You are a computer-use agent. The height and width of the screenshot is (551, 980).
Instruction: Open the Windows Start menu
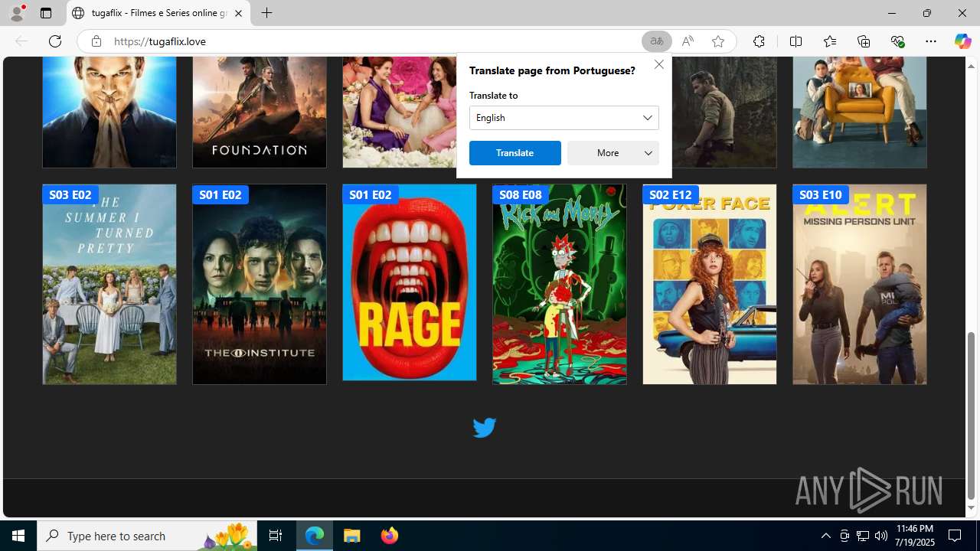coord(18,536)
